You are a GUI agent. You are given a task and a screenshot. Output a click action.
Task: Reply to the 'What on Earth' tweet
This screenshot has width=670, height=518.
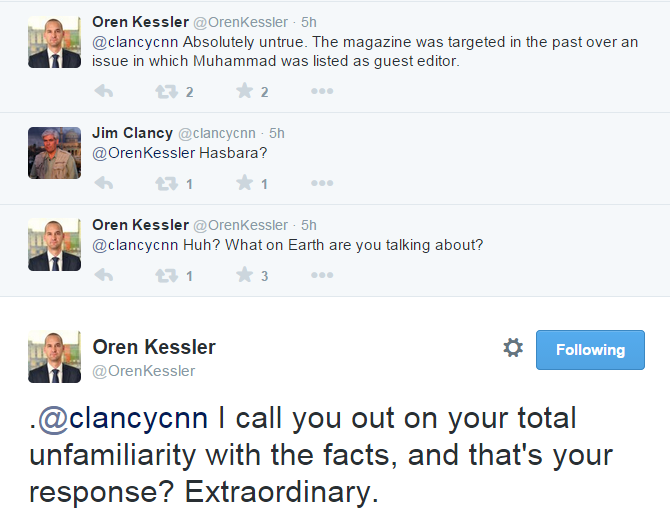pos(103,275)
